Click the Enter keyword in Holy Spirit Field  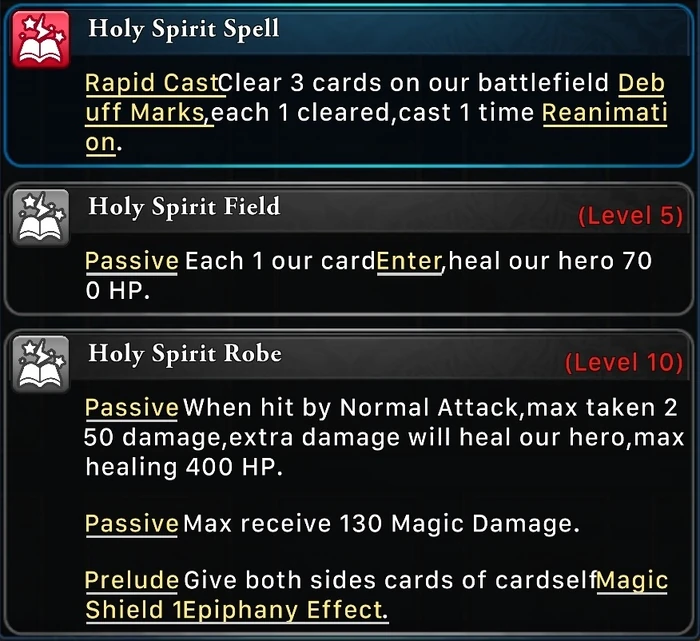409,261
